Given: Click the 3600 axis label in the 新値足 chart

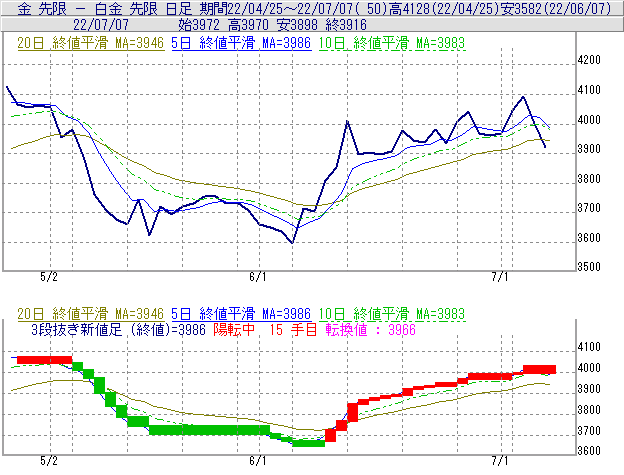Looking at the screenshot, I should [589, 451].
